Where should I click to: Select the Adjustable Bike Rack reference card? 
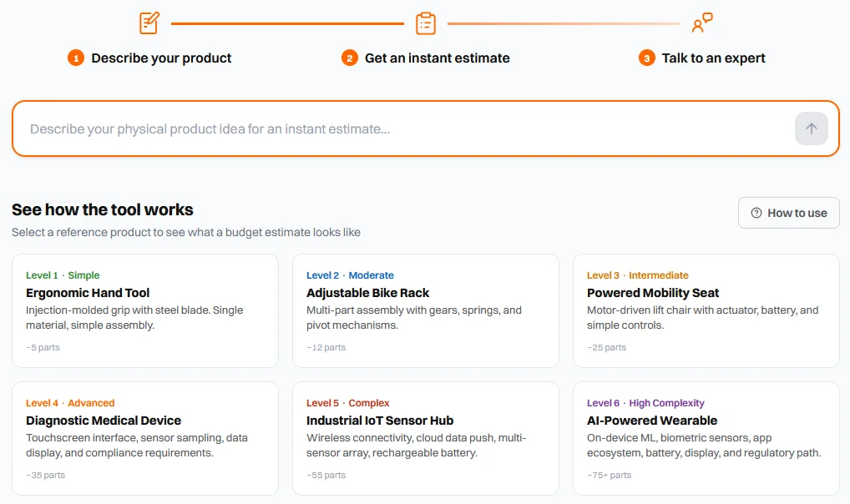(426, 310)
